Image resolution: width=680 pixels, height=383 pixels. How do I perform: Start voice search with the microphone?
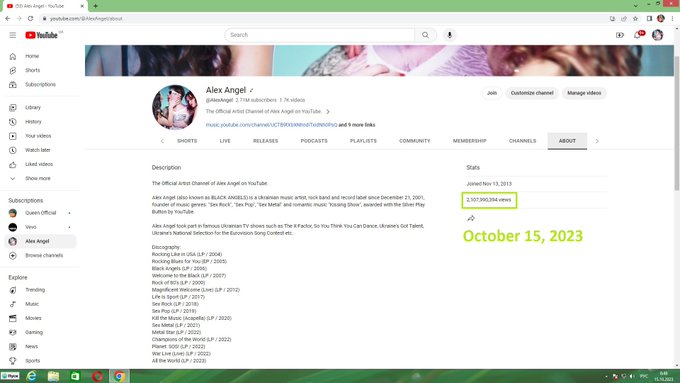coord(450,35)
